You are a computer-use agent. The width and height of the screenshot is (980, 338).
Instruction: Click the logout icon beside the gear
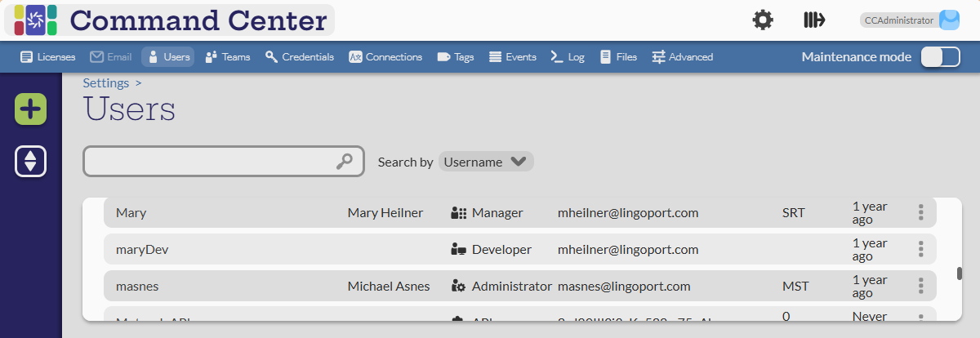pos(813,20)
